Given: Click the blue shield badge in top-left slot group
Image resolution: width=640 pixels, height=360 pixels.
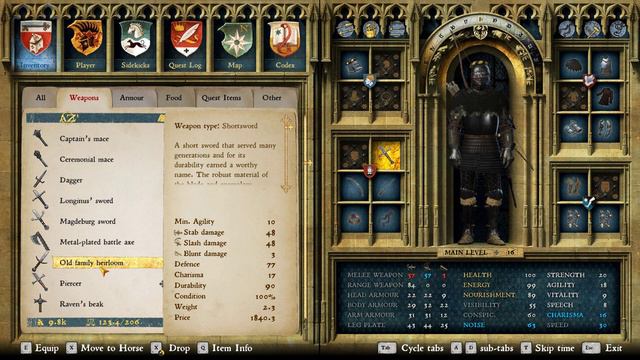Looking at the screenshot, I should [x=370, y=81].
